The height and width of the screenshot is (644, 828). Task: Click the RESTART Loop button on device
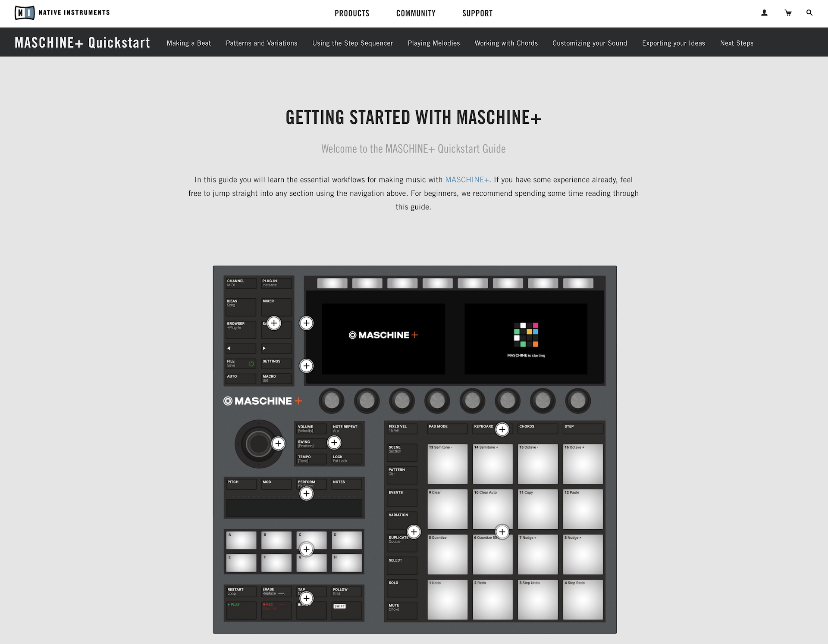coord(241,591)
